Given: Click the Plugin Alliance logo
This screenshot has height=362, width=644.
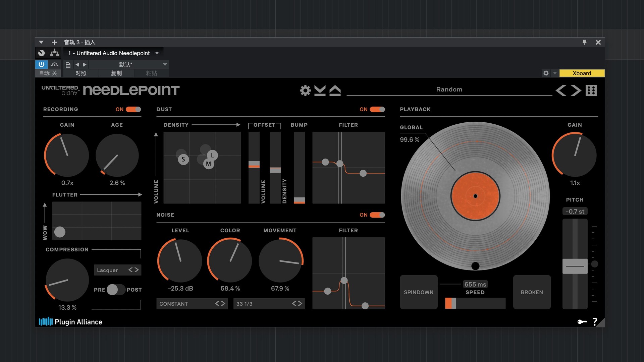Looking at the screenshot, I should [70, 322].
